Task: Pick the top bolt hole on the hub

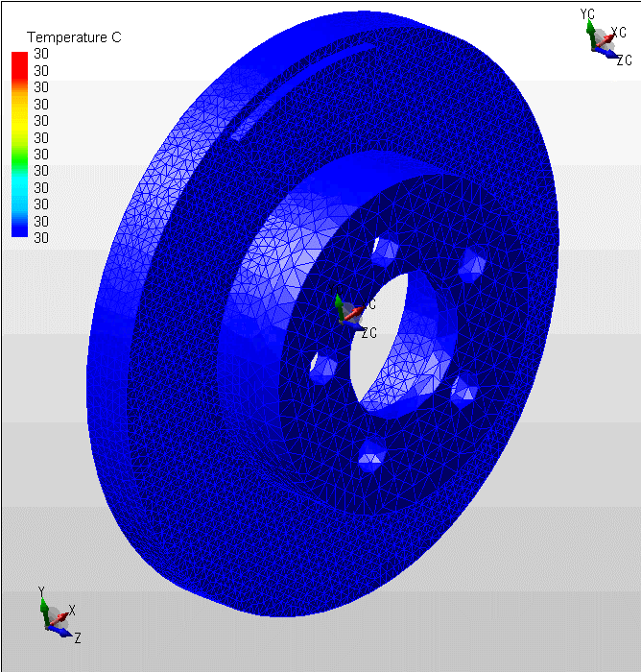Action: click(385, 252)
